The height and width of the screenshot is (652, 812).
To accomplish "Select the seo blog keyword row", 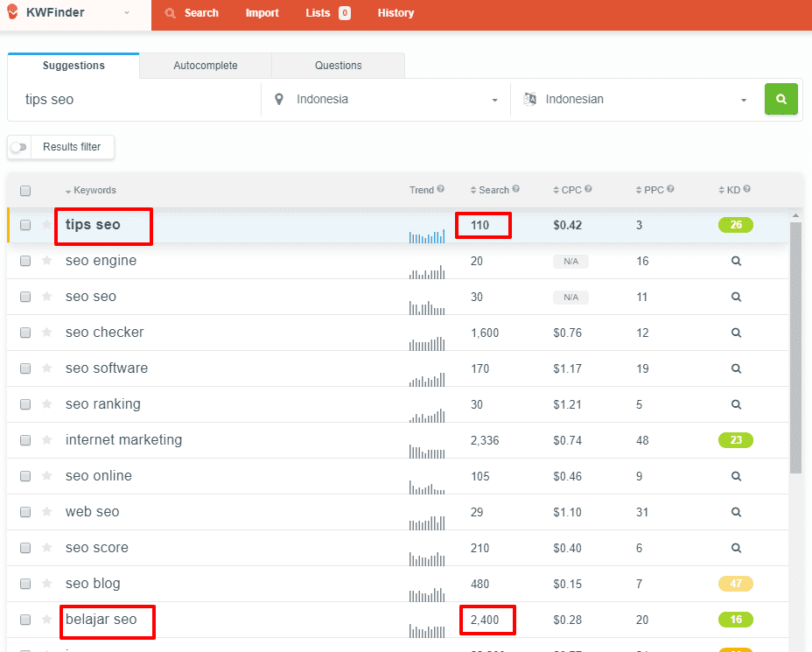I will coord(93,584).
